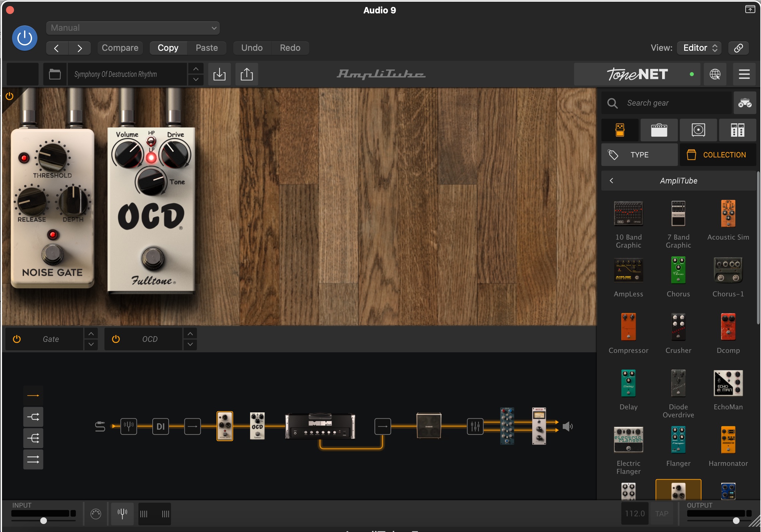Click the TAP tempo button
Viewport: 761px width, 532px height.
[661, 513]
